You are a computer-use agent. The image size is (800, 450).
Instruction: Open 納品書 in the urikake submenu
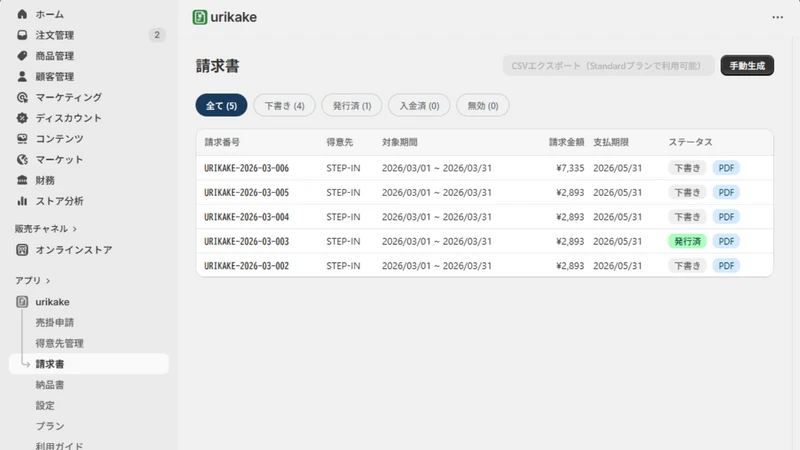(49, 385)
